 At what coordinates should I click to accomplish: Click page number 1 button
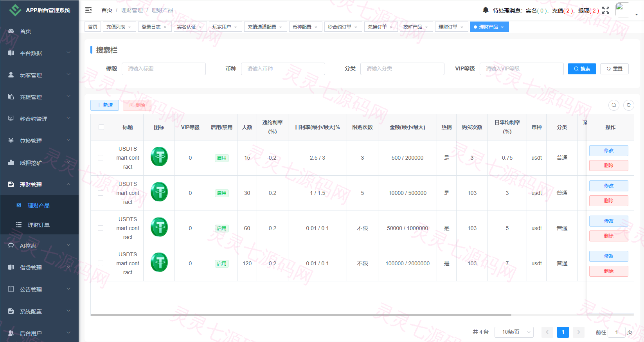tap(563, 332)
